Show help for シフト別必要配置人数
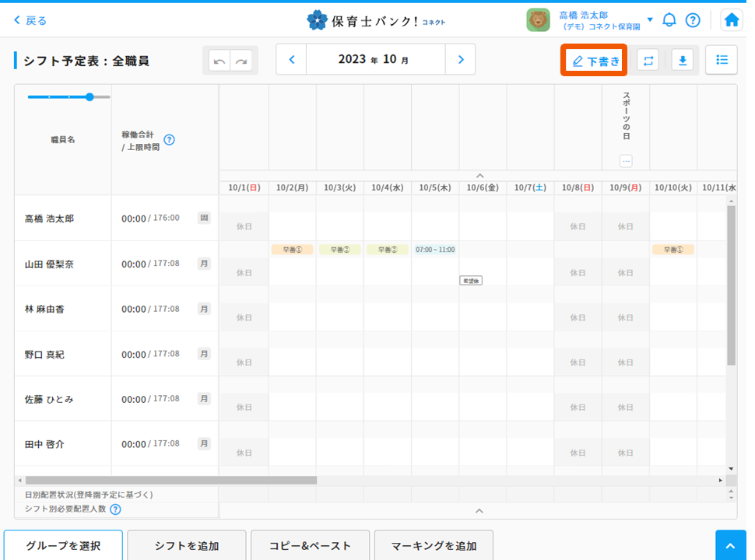Image resolution: width=755 pixels, height=560 pixels. (x=115, y=509)
